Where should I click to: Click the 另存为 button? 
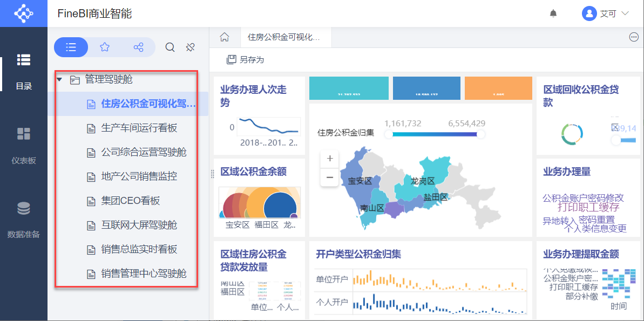click(246, 59)
